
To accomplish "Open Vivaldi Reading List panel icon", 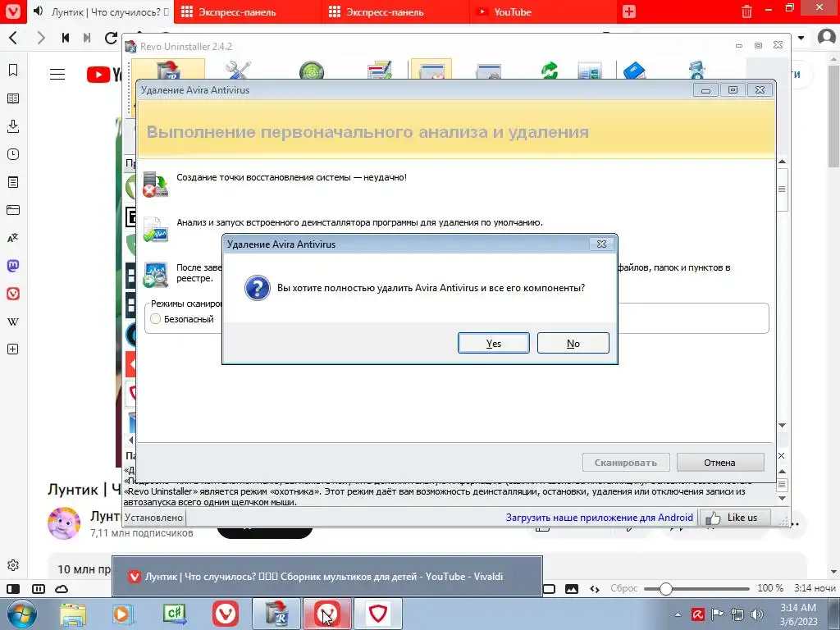I will pos(13,98).
